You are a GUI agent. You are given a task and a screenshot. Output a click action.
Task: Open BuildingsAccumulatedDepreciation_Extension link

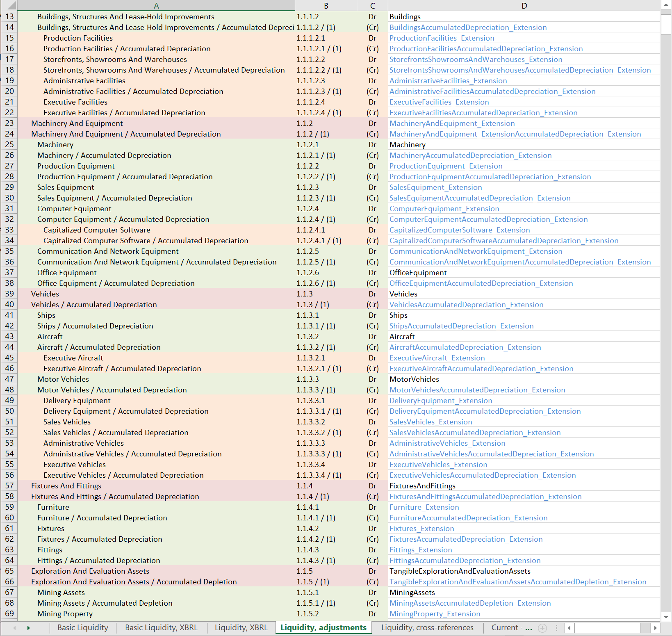pos(468,27)
